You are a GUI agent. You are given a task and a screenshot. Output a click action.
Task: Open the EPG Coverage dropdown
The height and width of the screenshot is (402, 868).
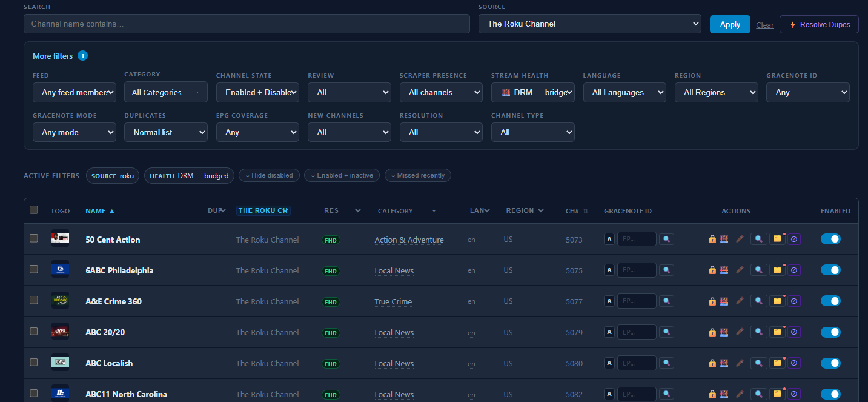pyautogui.click(x=257, y=132)
